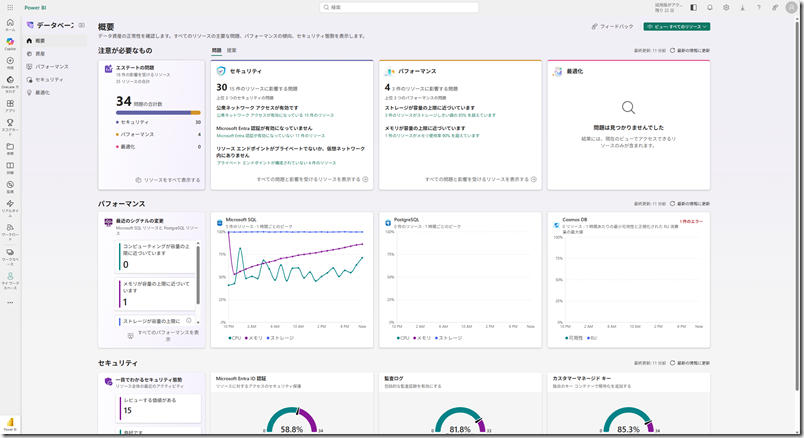Select パフォーマンス in the database navigation

point(55,67)
